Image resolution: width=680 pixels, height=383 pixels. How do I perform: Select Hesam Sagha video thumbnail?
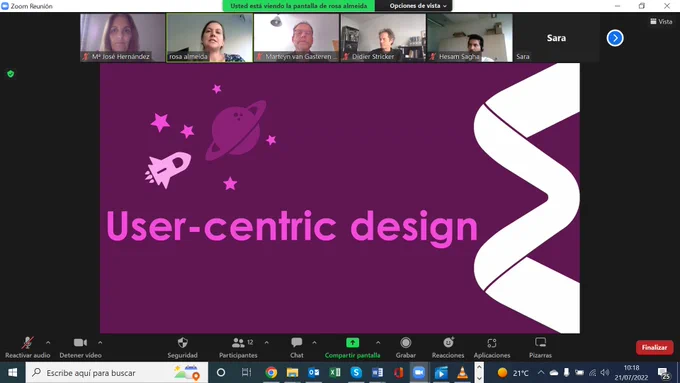coord(470,38)
